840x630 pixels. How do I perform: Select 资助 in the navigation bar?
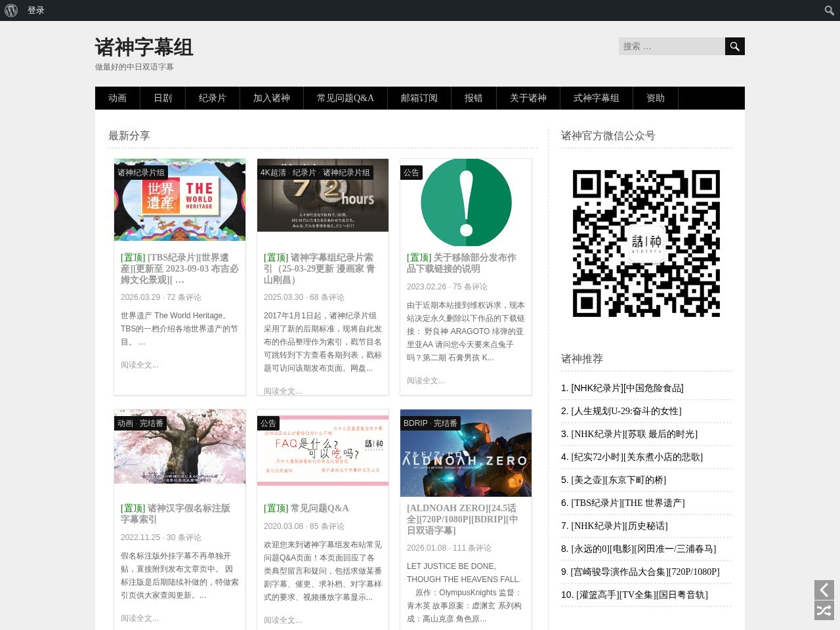(x=656, y=98)
